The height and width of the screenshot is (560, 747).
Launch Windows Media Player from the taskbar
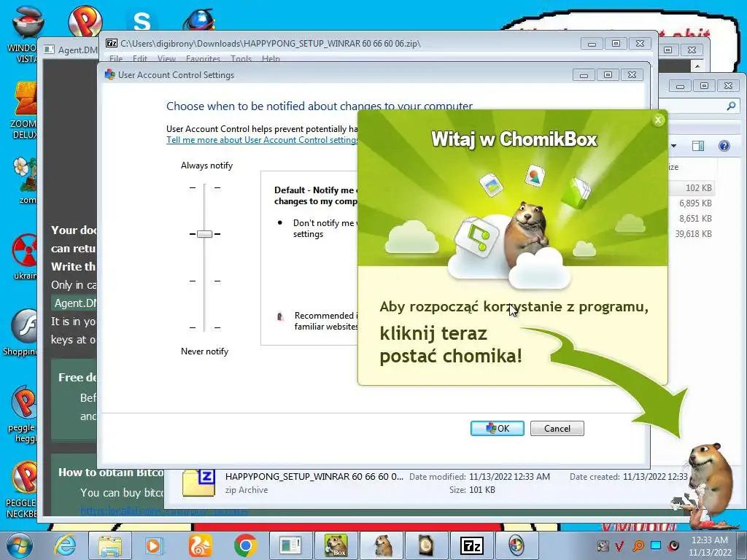154,545
